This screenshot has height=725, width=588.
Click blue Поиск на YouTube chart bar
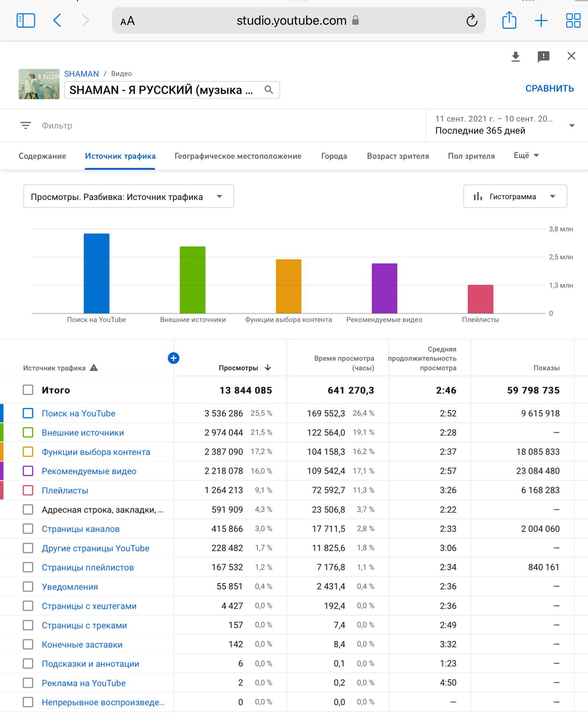(x=97, y=273)
